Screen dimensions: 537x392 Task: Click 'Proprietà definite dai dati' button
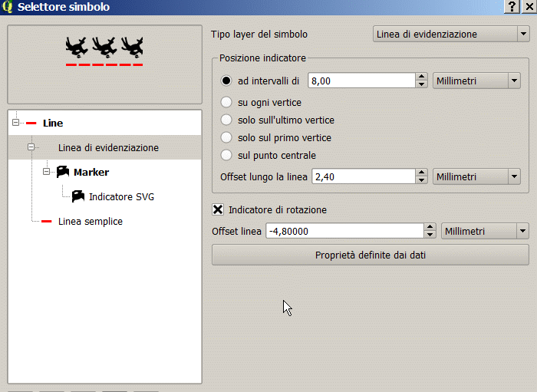point(370,255)
